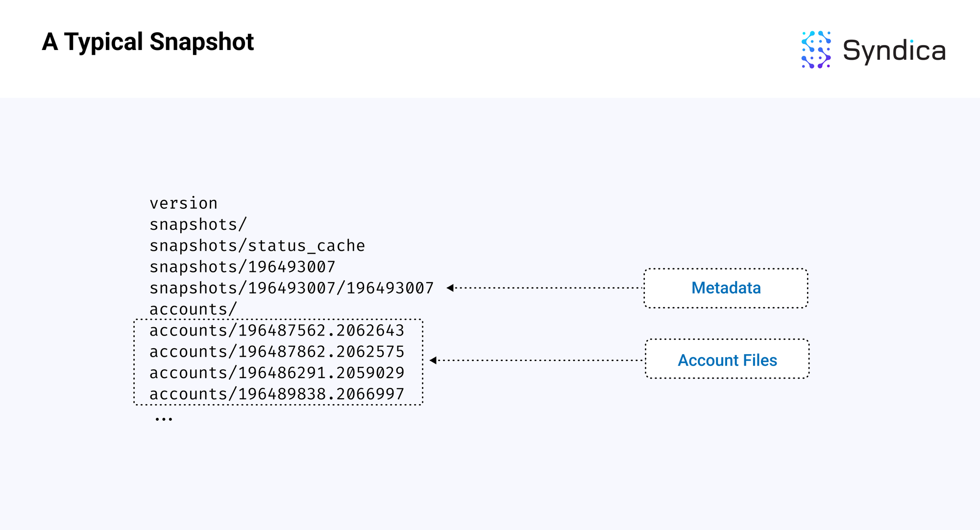
Task: Select accounts/196486291.2059029 file entry
Action: pos(276,373)
